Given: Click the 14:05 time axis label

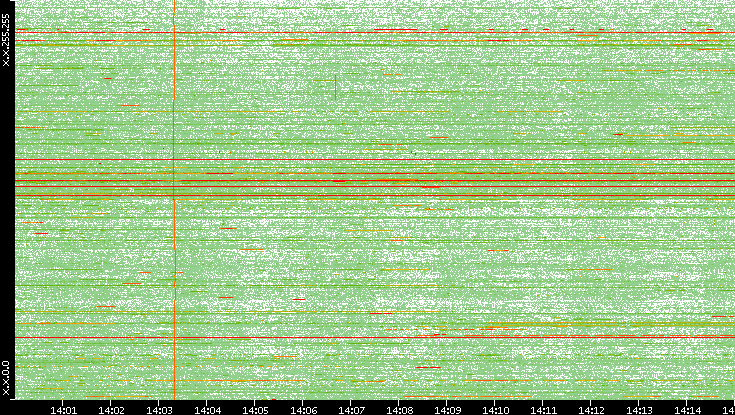Looking at the screenshot, I should pyautogui.click(x=255, y=410).
